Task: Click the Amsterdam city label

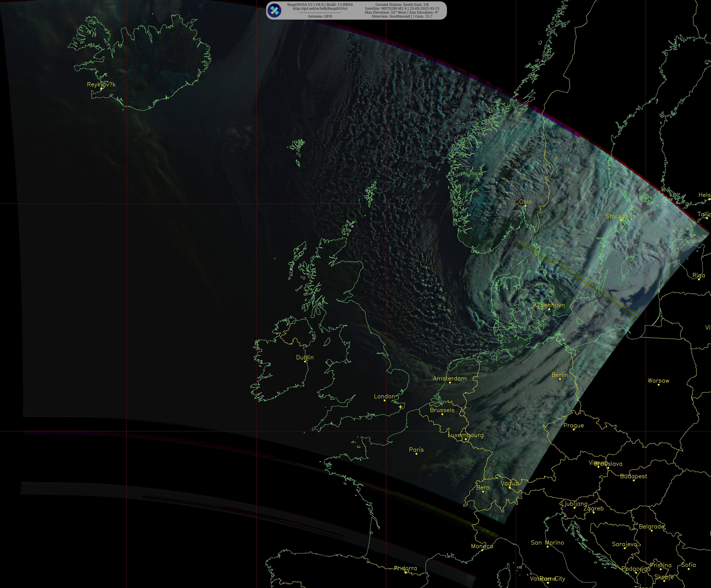Action: click(x=450, y=378)
